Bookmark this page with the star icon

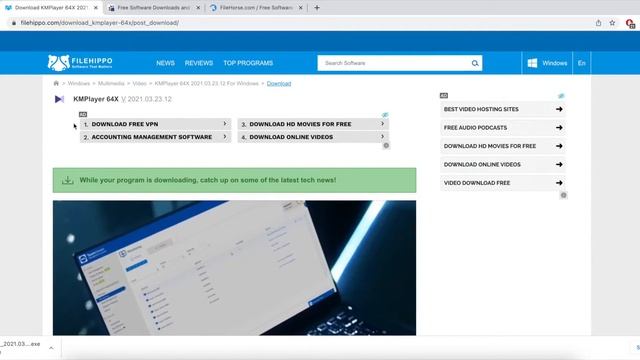[x=612, y=23]
